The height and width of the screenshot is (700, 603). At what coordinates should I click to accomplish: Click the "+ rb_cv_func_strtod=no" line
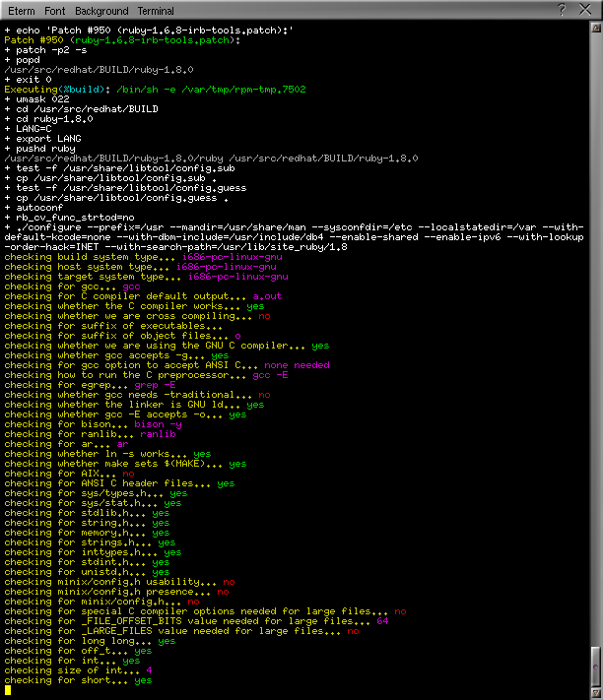point(69,217)
